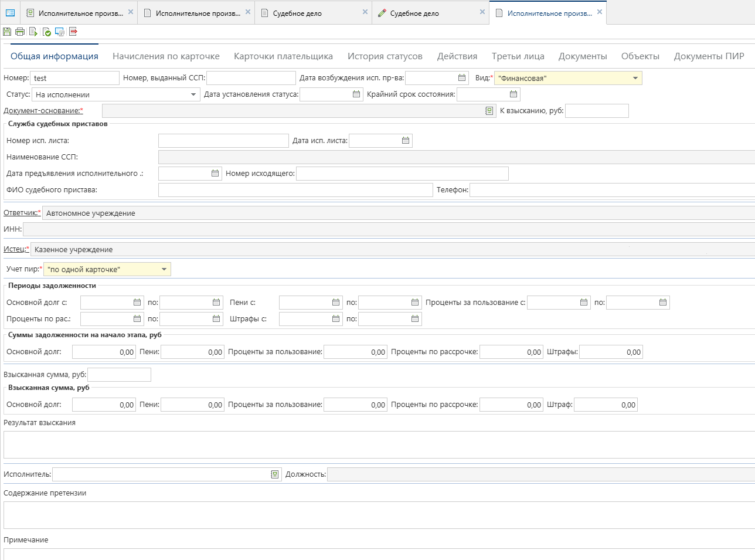The height and width of the screenshot is (560, 755).
Task: Open calendar for Дата предъявления исполнительного
Action: 215,174
